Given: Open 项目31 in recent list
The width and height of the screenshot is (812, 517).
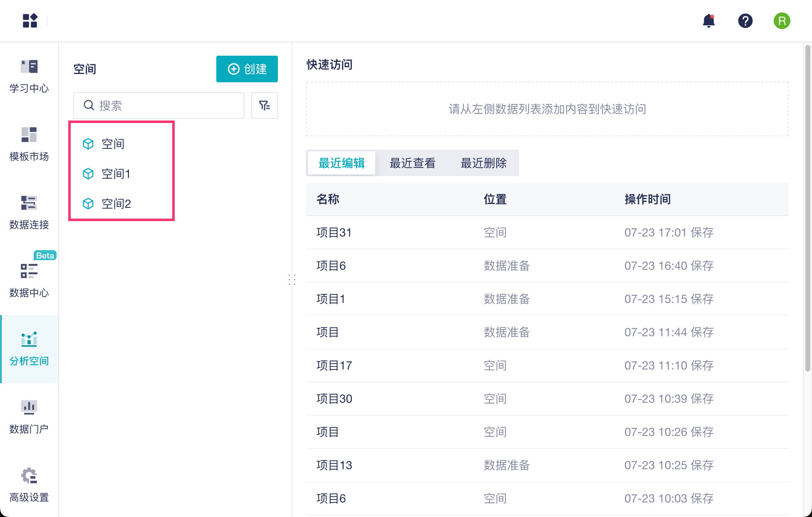Looking at the screenshot, I should 334,232.
